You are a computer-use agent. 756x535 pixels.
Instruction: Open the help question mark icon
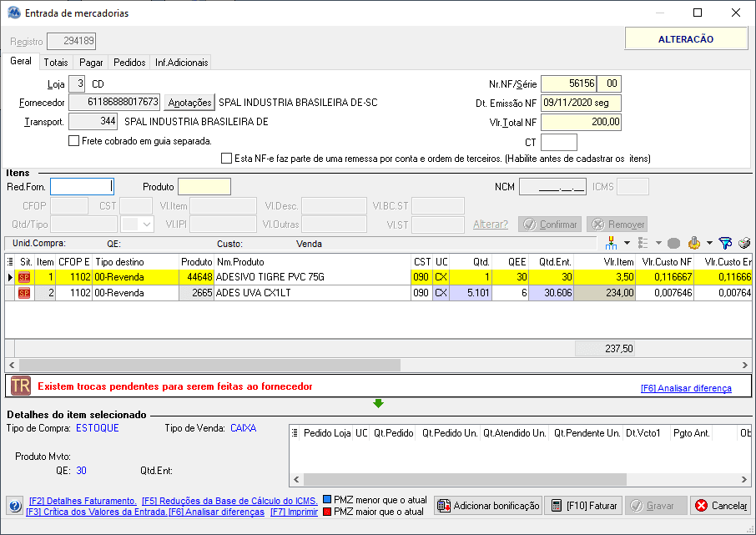pyautogui.click(x=14, y=506)
